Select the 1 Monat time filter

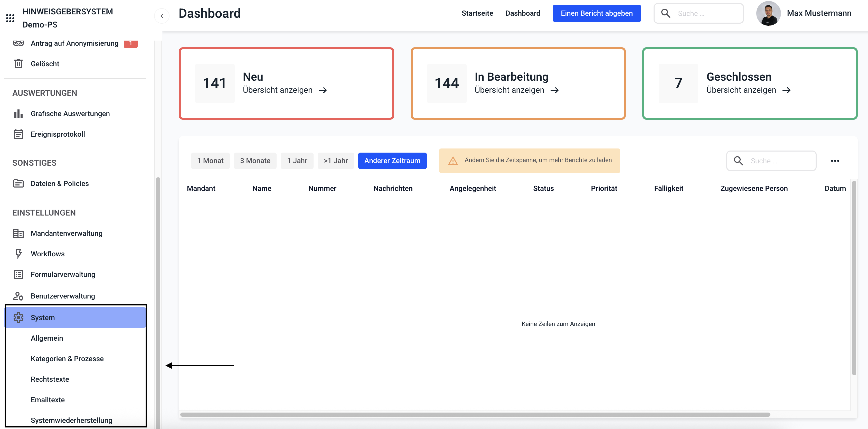click(x=210, y=161)
